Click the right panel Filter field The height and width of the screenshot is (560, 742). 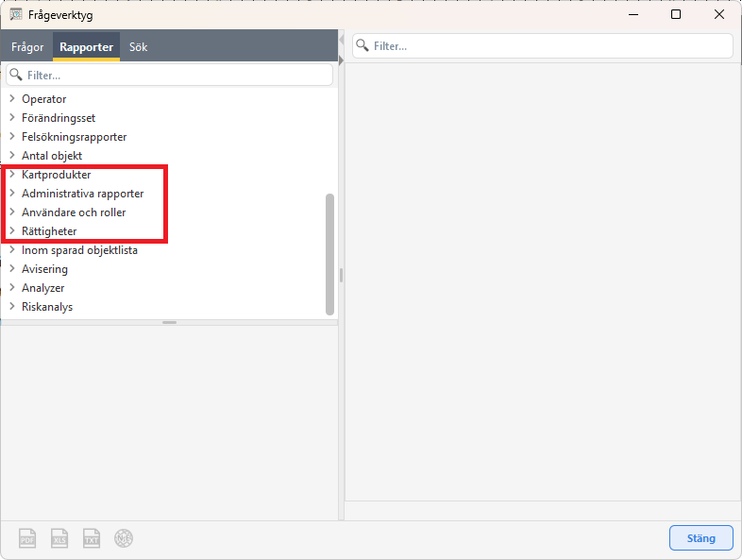point(548,45)
